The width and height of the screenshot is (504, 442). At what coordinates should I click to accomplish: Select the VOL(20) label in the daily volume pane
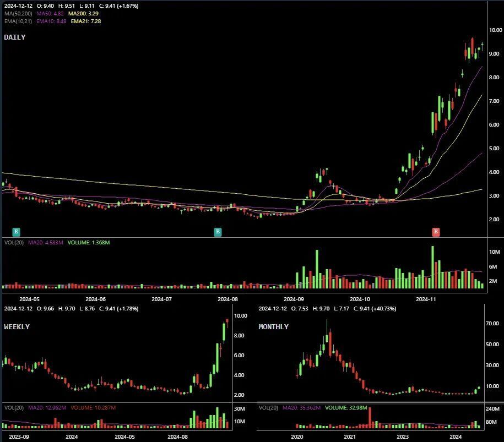(x=14, y=243)
